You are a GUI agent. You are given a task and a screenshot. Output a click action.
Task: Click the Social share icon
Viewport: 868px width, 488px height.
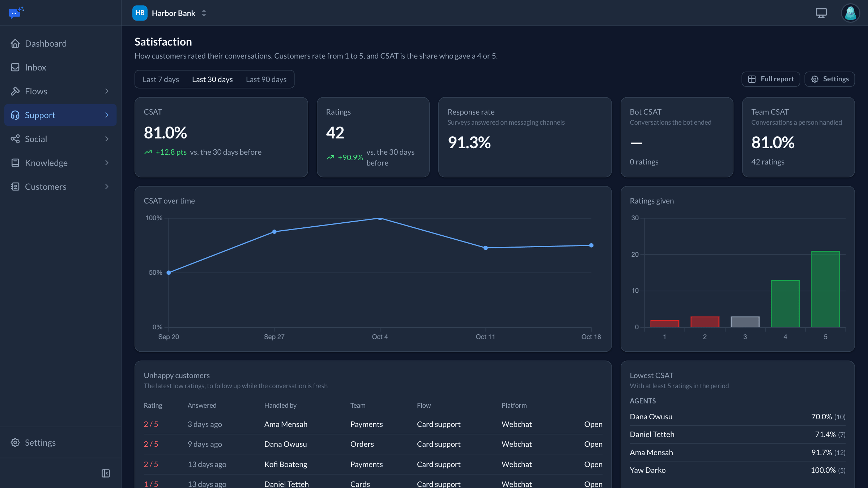click(x=15, y=139)
